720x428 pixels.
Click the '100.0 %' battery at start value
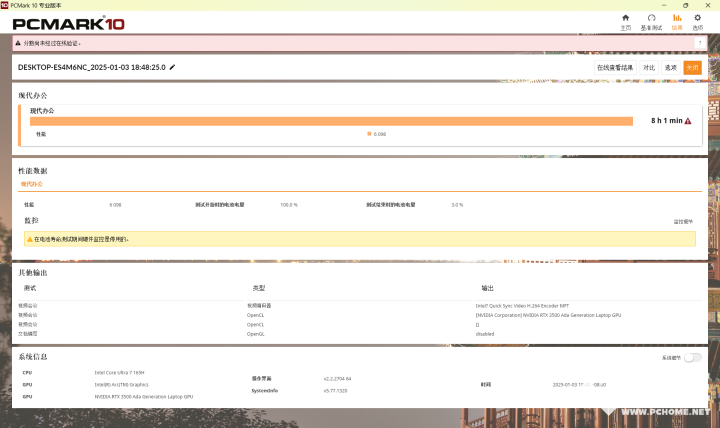[x=289, y=205]
